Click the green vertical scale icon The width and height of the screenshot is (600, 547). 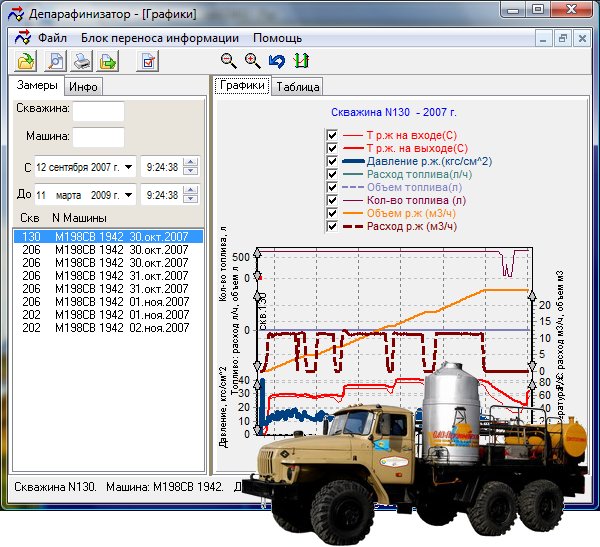tap(300, 61)
